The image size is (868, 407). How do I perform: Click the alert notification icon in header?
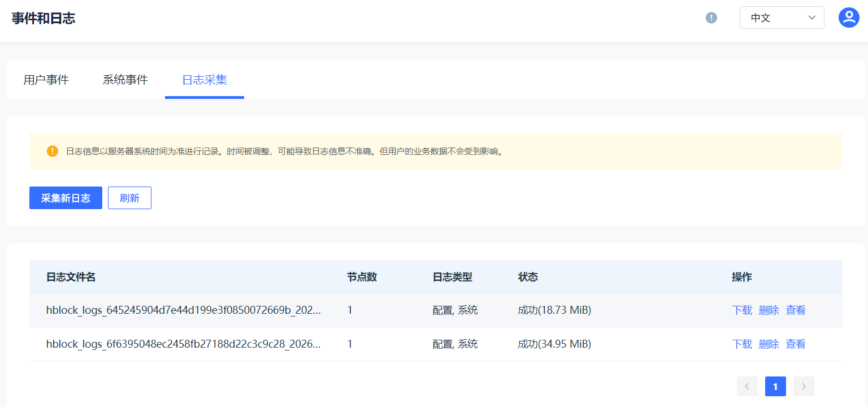tap(711, 18)
